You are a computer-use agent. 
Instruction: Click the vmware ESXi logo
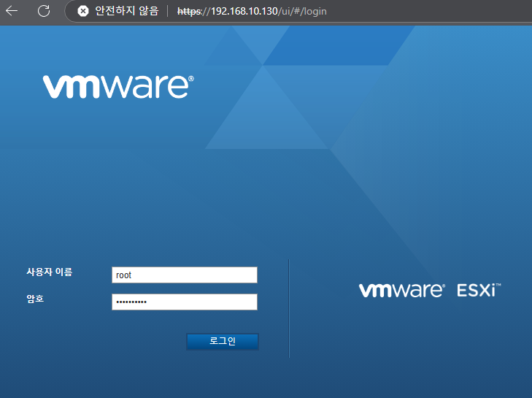pos(430,291)
